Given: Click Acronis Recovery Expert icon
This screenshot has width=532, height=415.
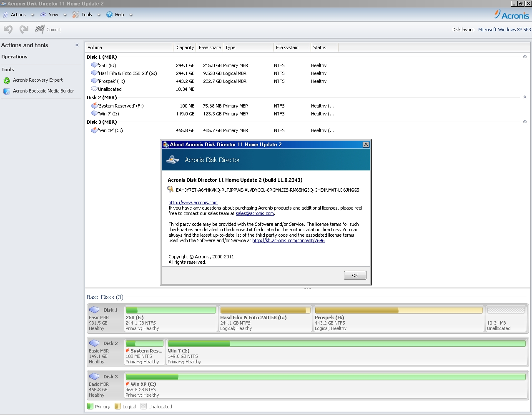Looking at the screenshot, I should [x=7, y=80].
